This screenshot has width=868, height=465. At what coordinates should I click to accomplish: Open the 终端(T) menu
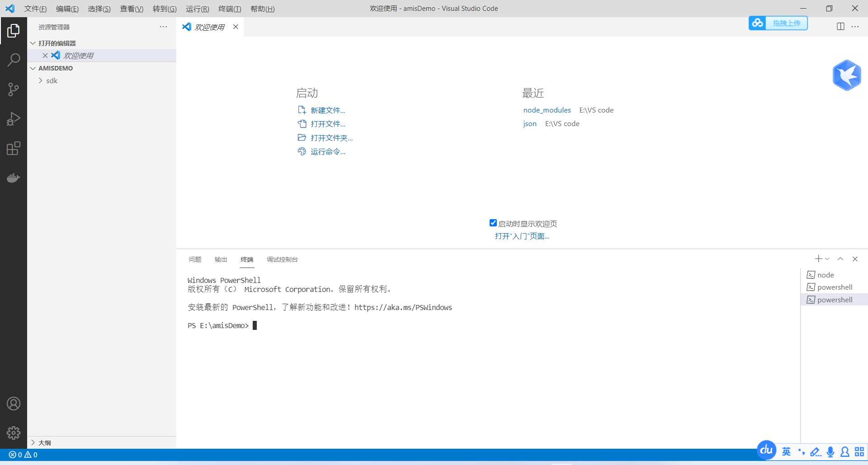(230, 9)
